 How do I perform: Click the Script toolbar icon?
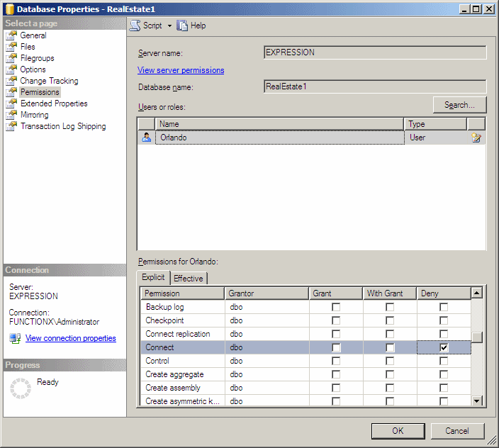click(x=135, y=26)
